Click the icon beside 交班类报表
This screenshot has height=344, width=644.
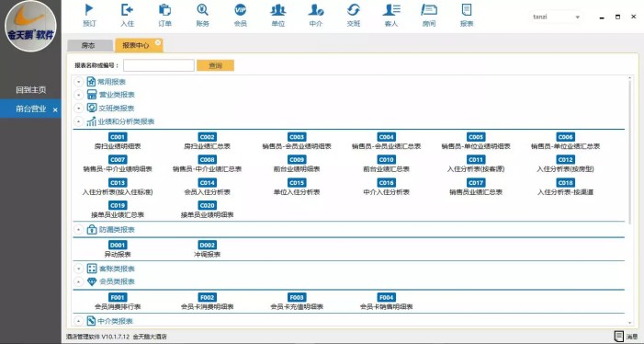click(92, 109)
